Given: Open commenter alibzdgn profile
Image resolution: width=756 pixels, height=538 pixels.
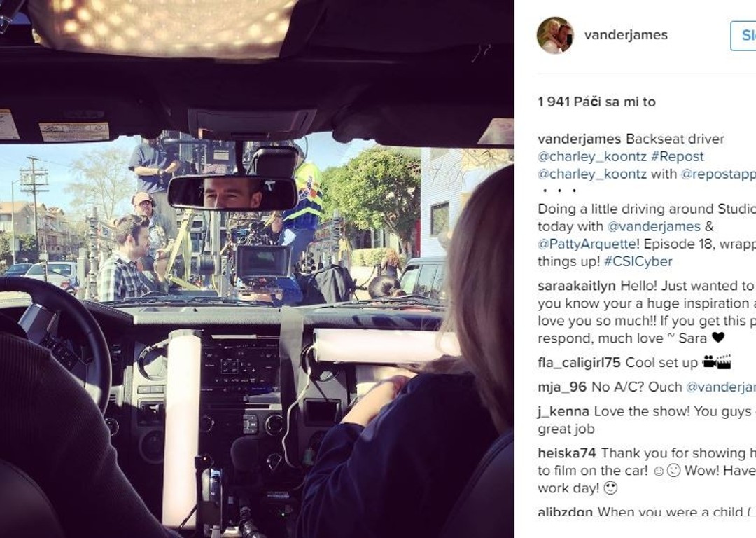Looking at the screenshot, I should tap(565, 511).
